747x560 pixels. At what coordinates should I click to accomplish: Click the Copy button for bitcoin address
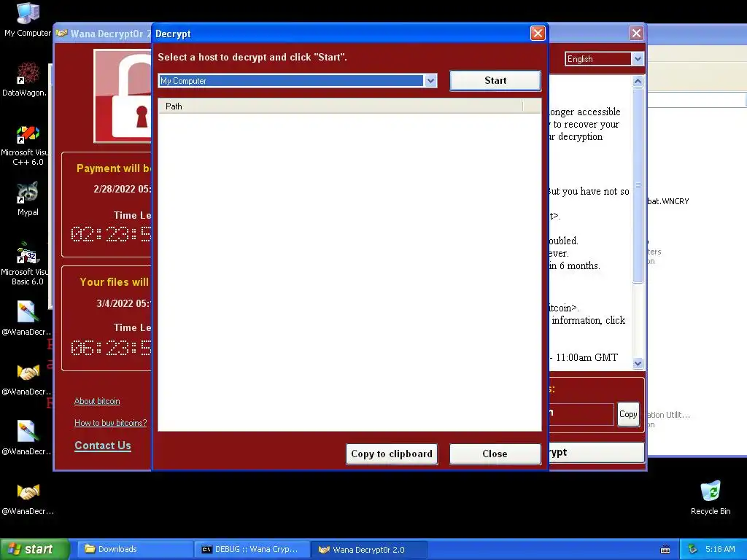coord(628,414)
